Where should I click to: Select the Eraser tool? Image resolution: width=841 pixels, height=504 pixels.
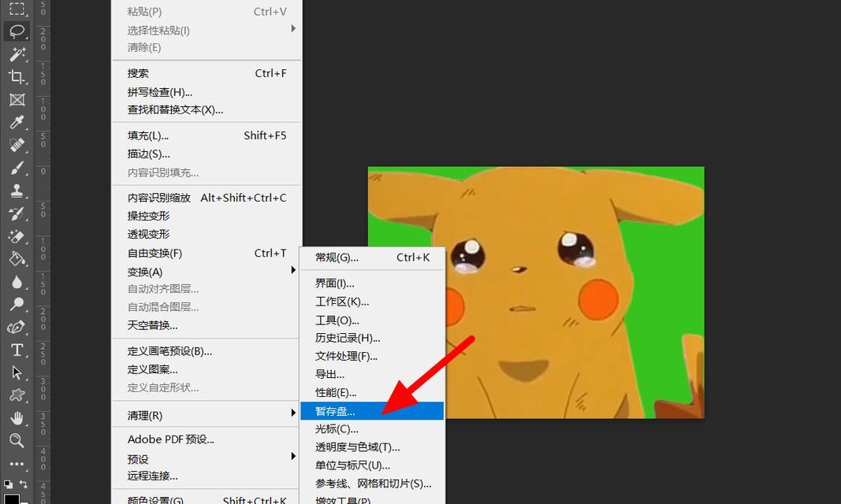click(x=17, y=236)
